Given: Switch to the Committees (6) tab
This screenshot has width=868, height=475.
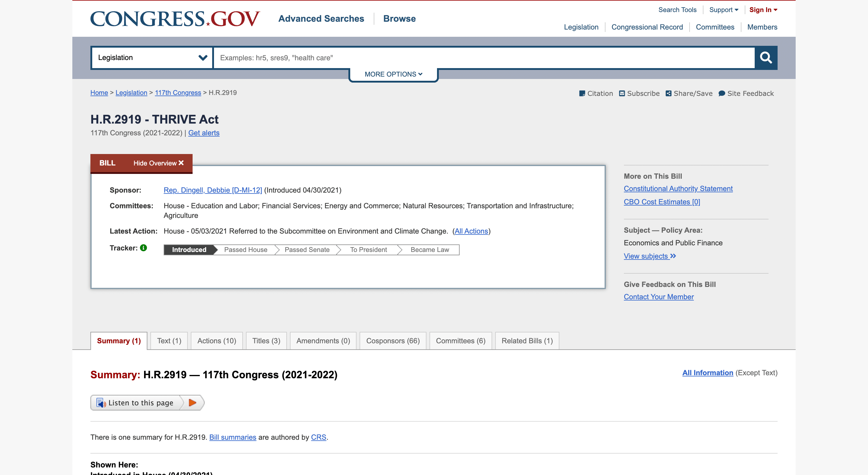Looking at the screenshot, I should click(x=461, y=341).
